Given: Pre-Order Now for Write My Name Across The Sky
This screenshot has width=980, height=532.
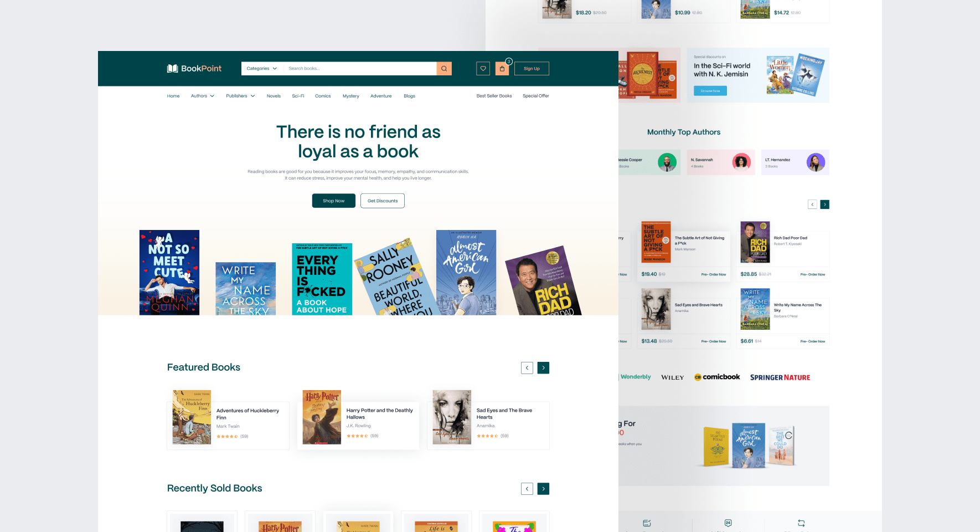Looking at the screenshot, I should pyautogui.click(x=813, y=341).
